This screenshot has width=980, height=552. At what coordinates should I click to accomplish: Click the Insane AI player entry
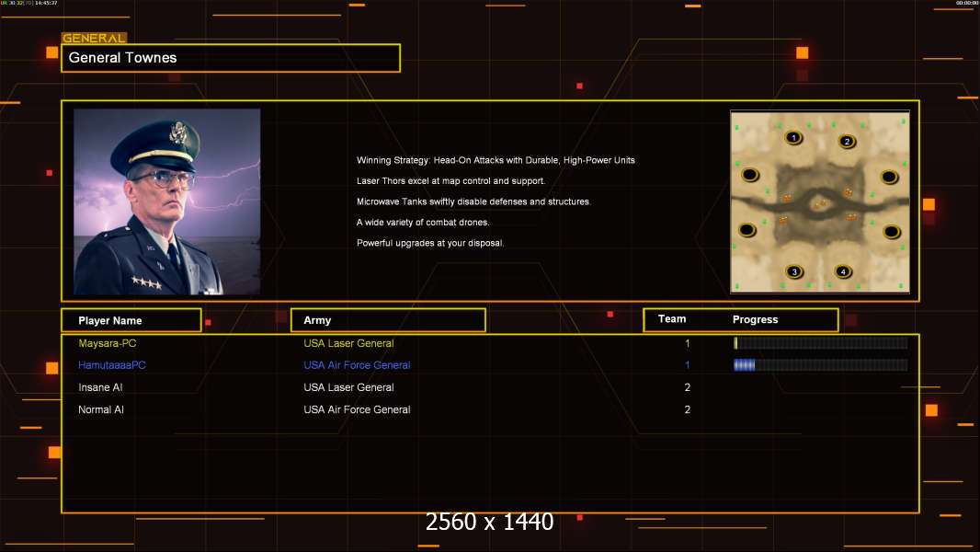[100, 387]
